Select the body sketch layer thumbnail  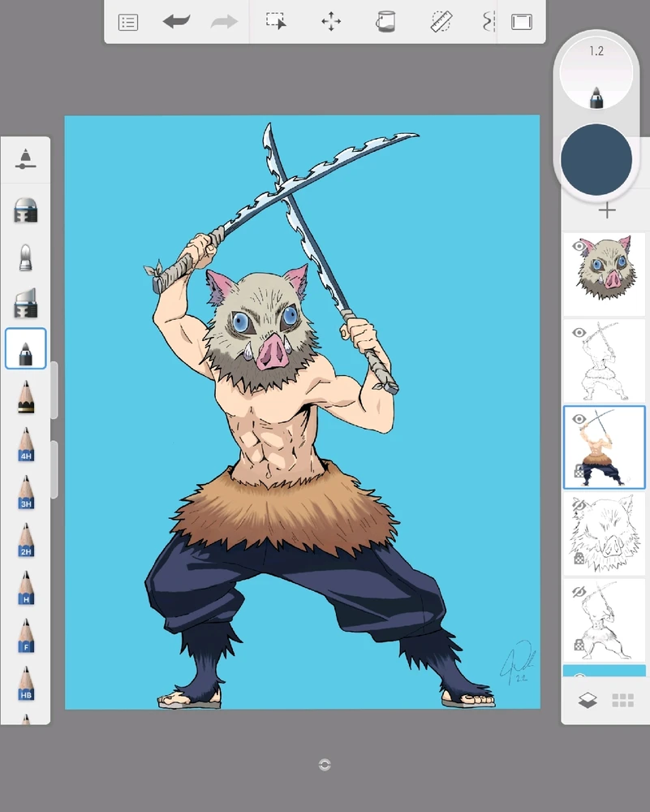point(605,620)
